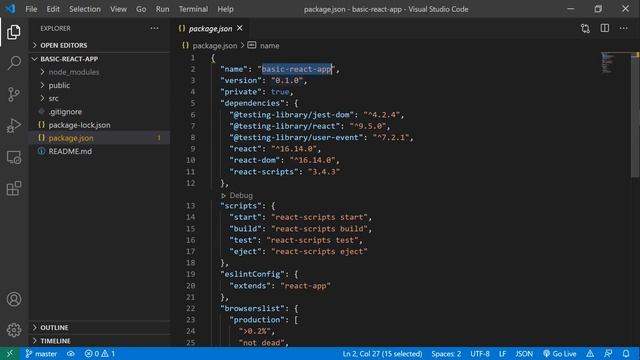Click "react-scripts start" value on line 14
The width and height of the screenshot is (640, 360).
coord(319,217)
